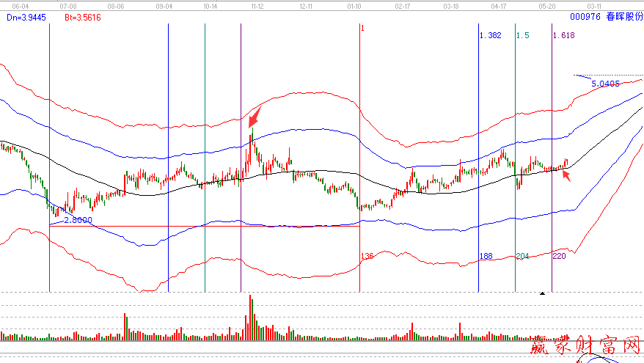
Task: Select the 1.382 Fibonacci time line label
Action: click(491, 35)
